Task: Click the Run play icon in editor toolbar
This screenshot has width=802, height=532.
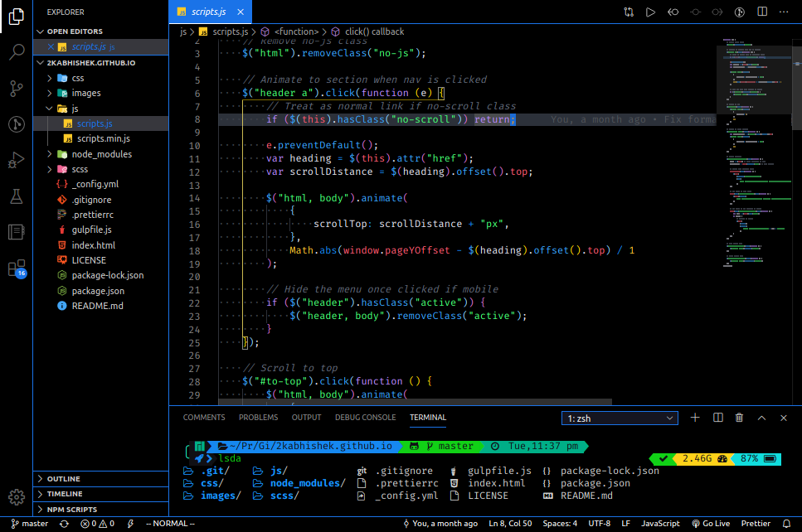Action: point(650,12)
